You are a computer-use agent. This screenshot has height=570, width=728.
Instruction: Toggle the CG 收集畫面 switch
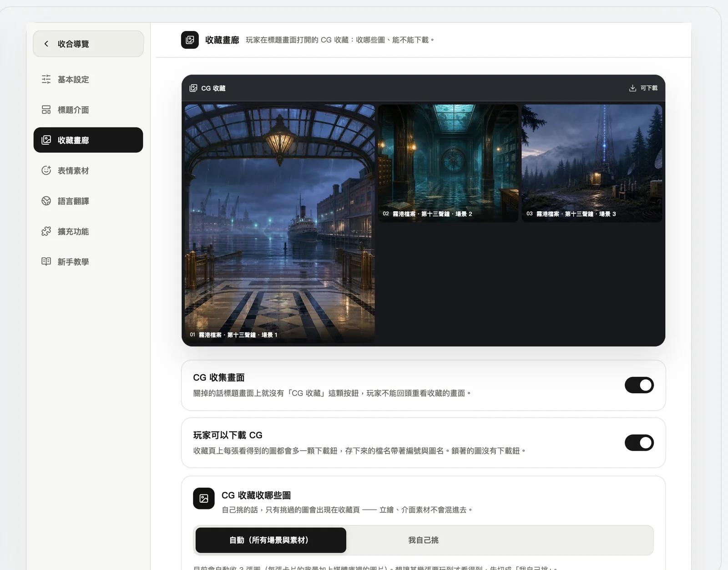coord(639,385)
